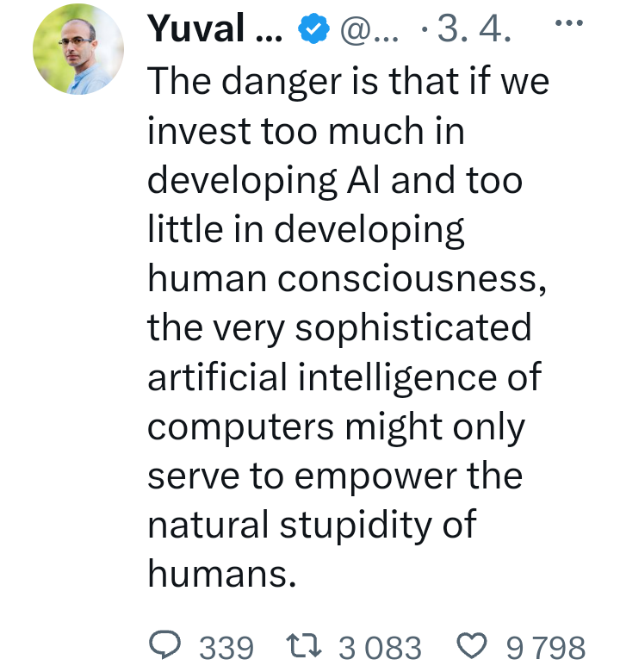Viewport: 620px width, 672px height.
Task: Click the reply speech bubble icon
Action: 166,645
